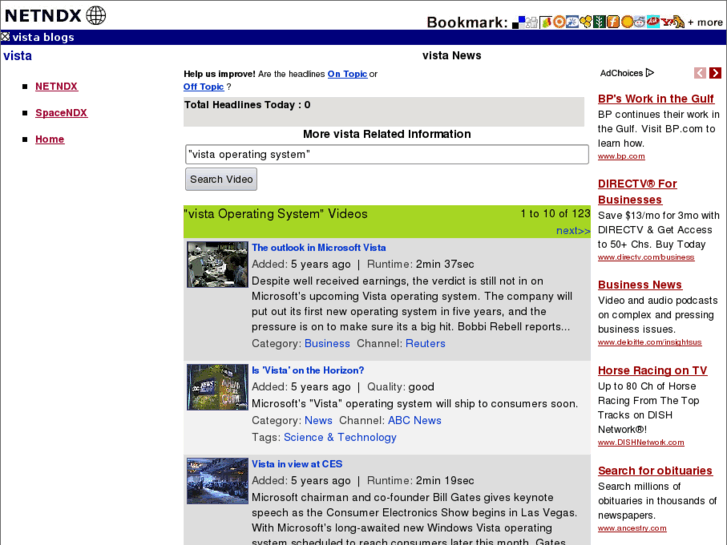
Task: Click the blue 'vista' heading
Action: click(18, 56)
